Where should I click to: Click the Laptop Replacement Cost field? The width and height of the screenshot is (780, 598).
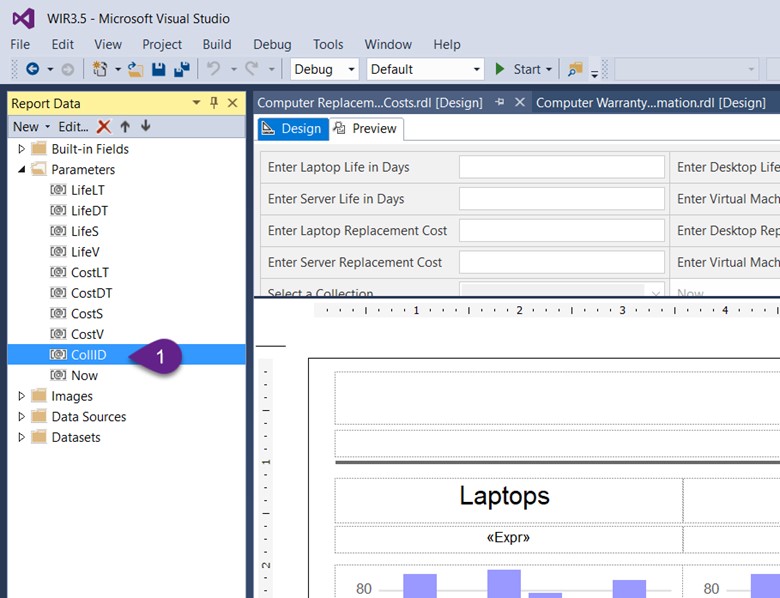(x=562, y=231)
